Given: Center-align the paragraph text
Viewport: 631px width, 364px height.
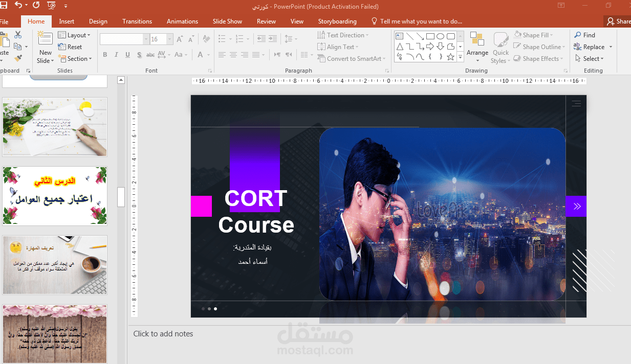Looking at the screenshot, I should (x=233, y=55).
